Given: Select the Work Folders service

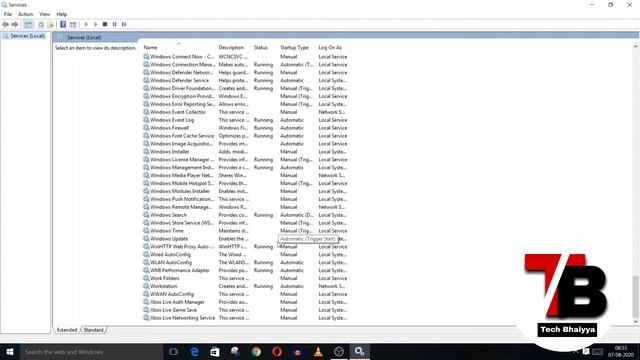Looking at the screenshot, I should 245,278.
